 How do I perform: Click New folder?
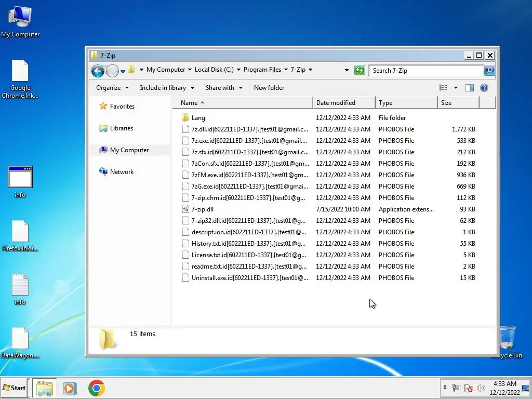click(x=269, y=88)
